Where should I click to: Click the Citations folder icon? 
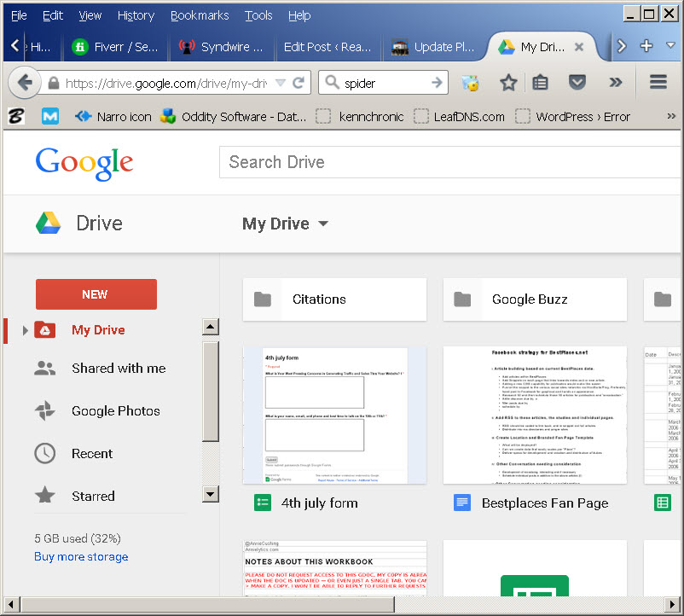coord(262,299)
